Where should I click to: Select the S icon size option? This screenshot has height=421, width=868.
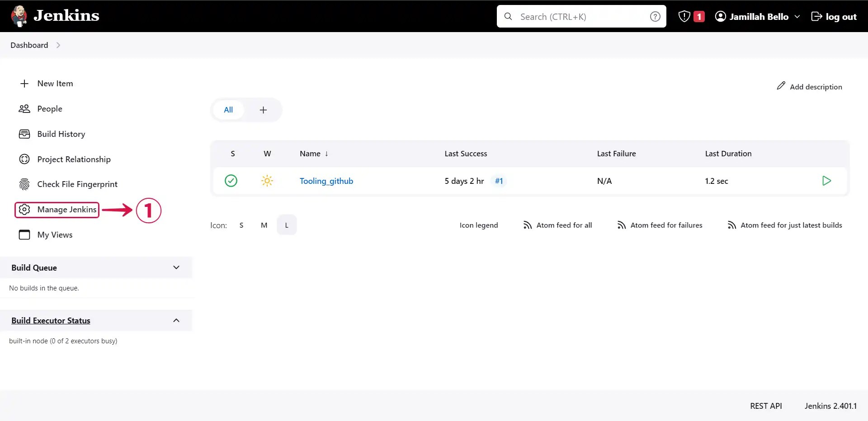tap(241, 225)
